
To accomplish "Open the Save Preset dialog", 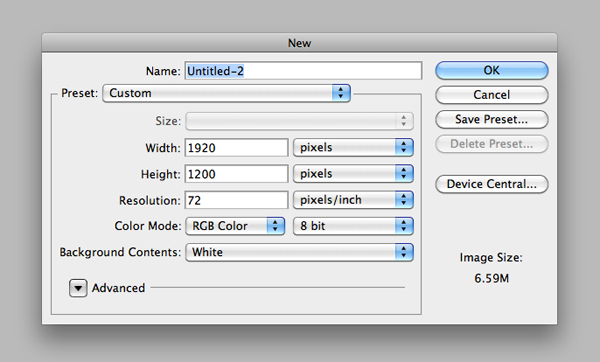I will 492,119.
